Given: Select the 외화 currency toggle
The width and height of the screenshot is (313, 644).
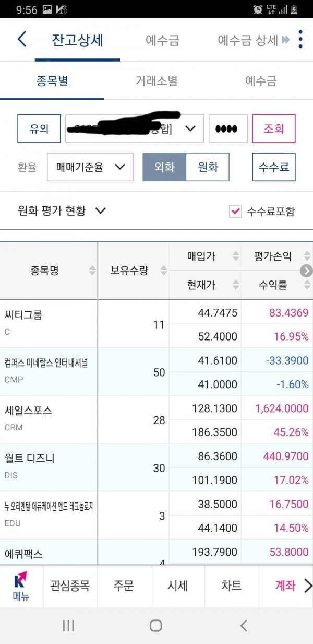Looking at the screenshot, I should pos(164,167).
